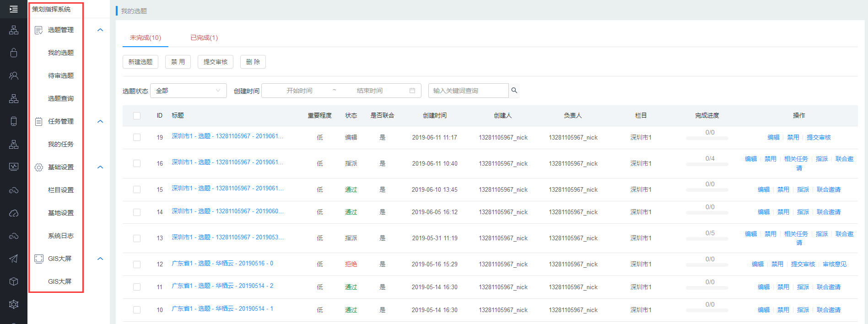The image size is (868, 324).
Task: Collapse the 基础设置 section chevron
Action: (100, 167)
